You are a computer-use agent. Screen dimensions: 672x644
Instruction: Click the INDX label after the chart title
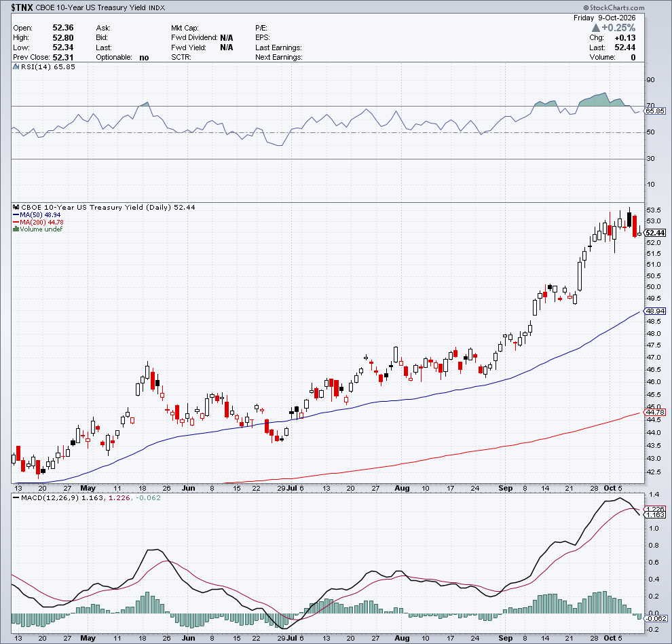(x=157, y=7)
